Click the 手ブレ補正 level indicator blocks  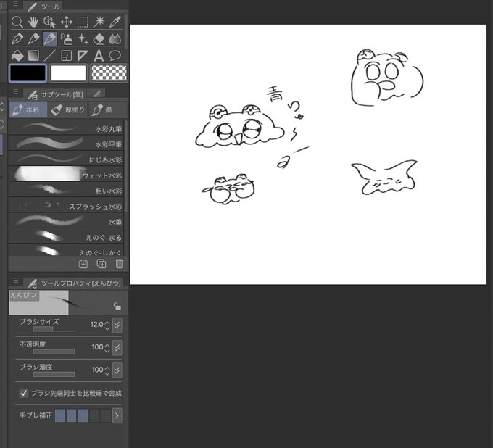click(83, 415)
